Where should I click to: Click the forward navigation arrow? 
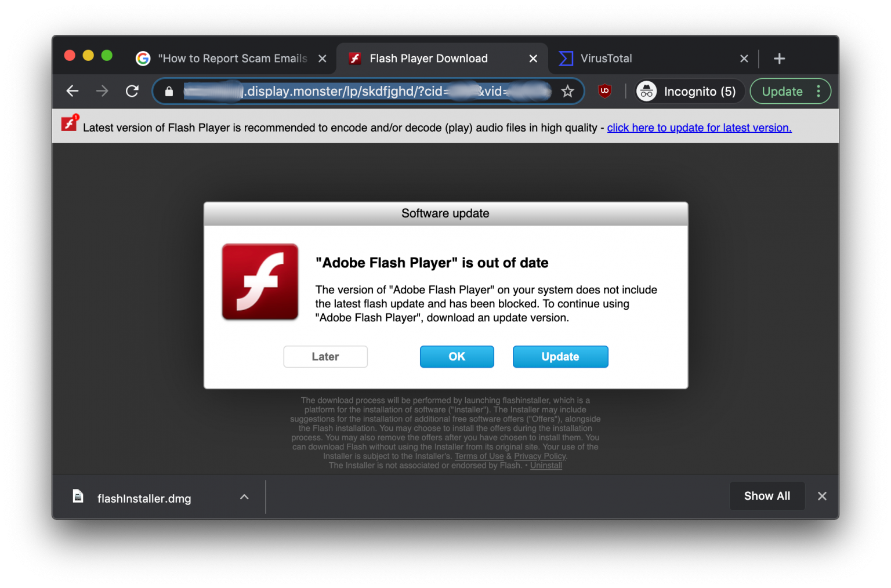(x=102, y=91)
